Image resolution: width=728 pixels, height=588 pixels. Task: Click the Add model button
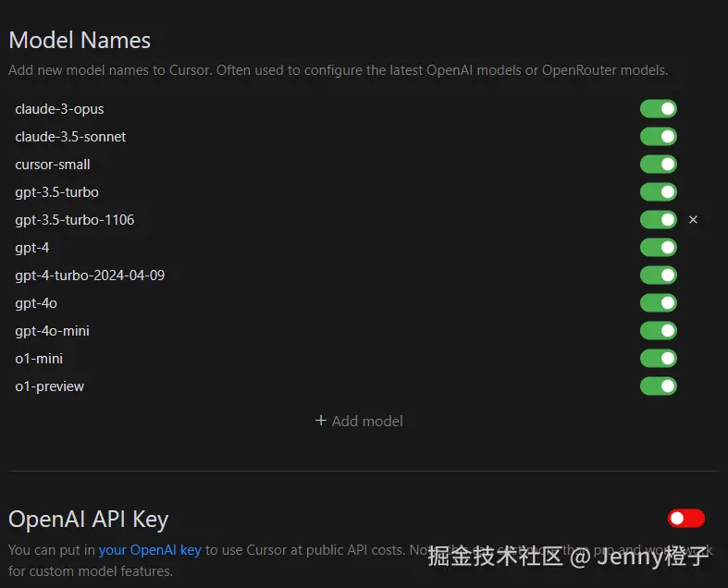[x=359, y=421]
